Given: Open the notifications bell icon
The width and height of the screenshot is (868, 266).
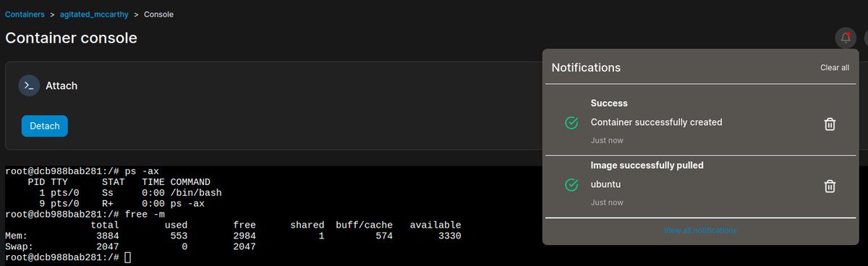Looking at the screenshot, I should coord(846,38).
